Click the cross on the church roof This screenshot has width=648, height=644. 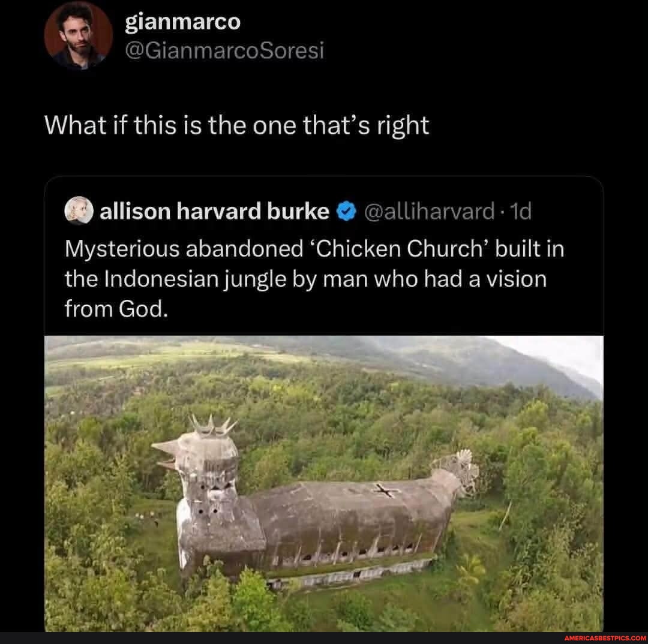click(386, 490)
